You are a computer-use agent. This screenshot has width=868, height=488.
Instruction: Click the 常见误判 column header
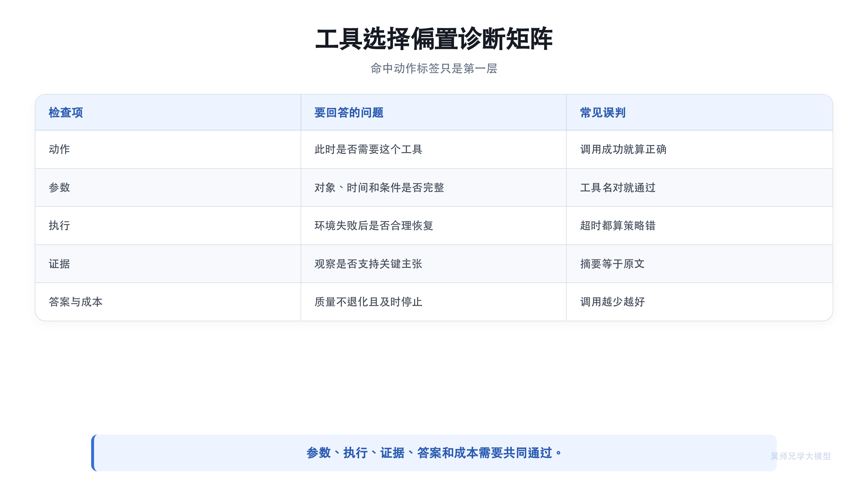pos(699,112)
